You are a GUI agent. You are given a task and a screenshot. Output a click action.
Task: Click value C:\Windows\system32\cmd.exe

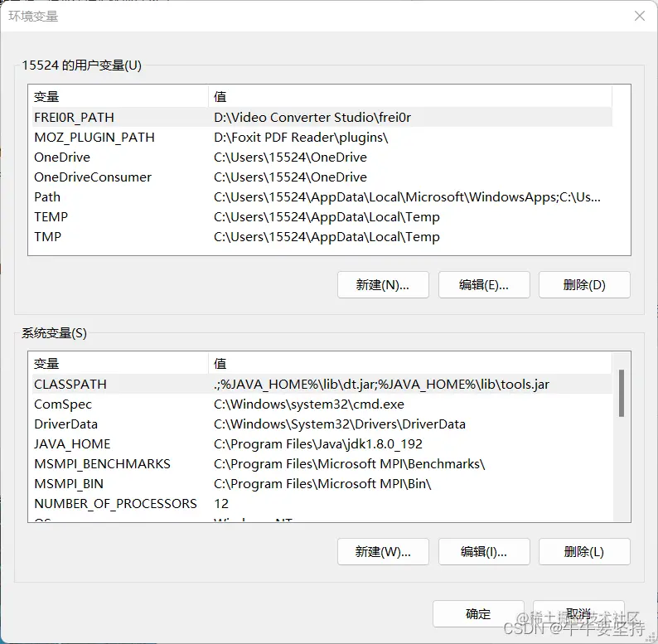point(309,404)
